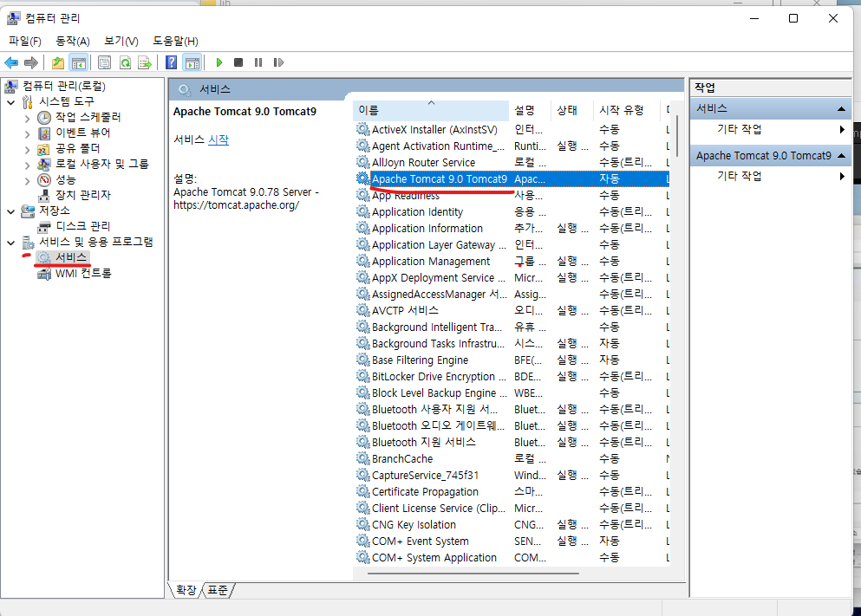Select Agent Activation Runtime service row

coord(512,146)
